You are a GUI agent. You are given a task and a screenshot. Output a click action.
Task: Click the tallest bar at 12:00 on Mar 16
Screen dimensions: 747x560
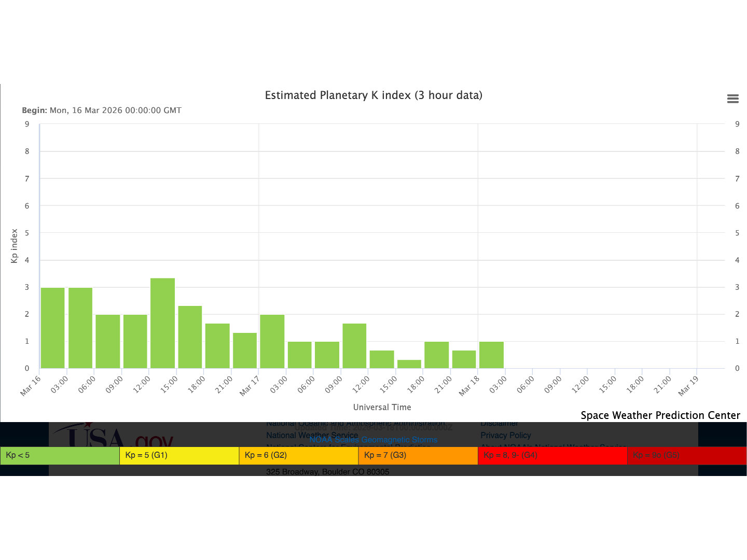click(x=162, y=324)
